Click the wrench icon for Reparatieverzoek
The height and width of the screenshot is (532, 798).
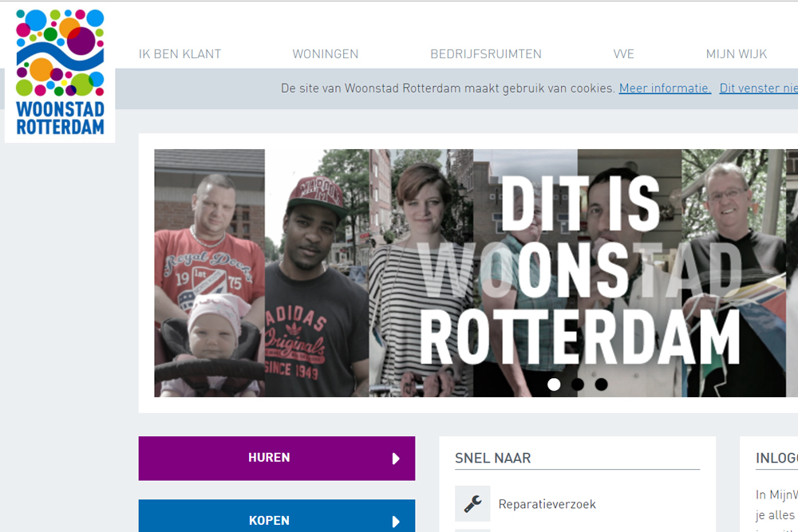pyautogui.click(x=472, y=504)
